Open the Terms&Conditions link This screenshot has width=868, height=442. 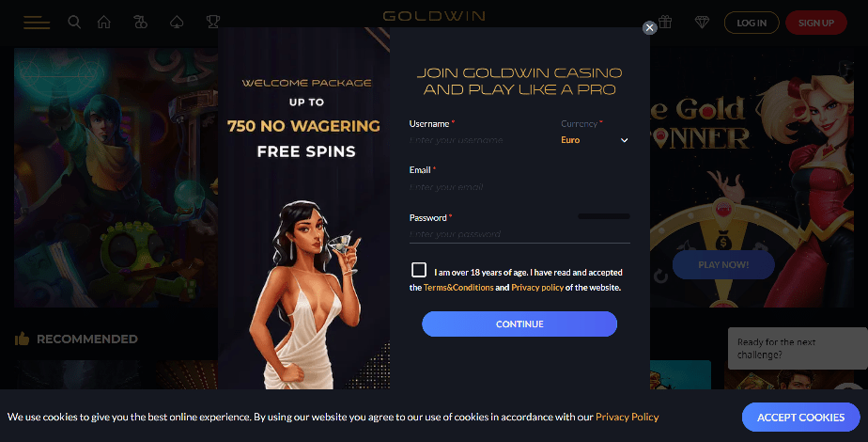point(458,288)
